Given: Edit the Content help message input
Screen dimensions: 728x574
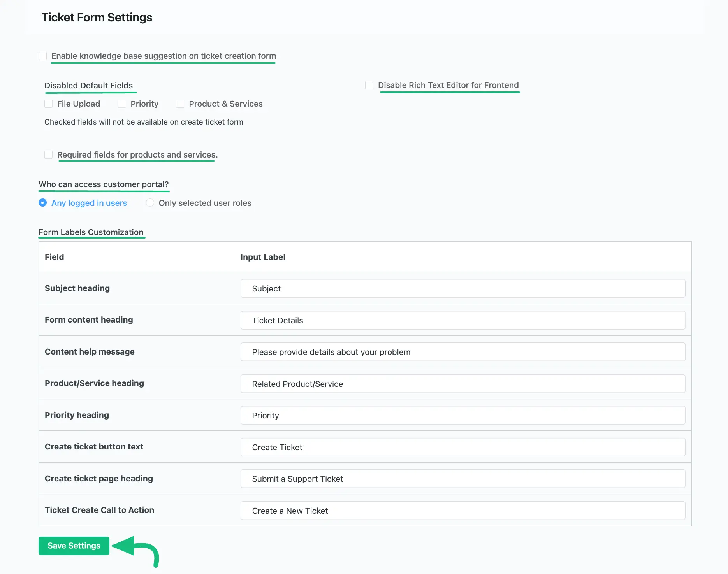Looking at the screenshot, I should tap(463, 352).
